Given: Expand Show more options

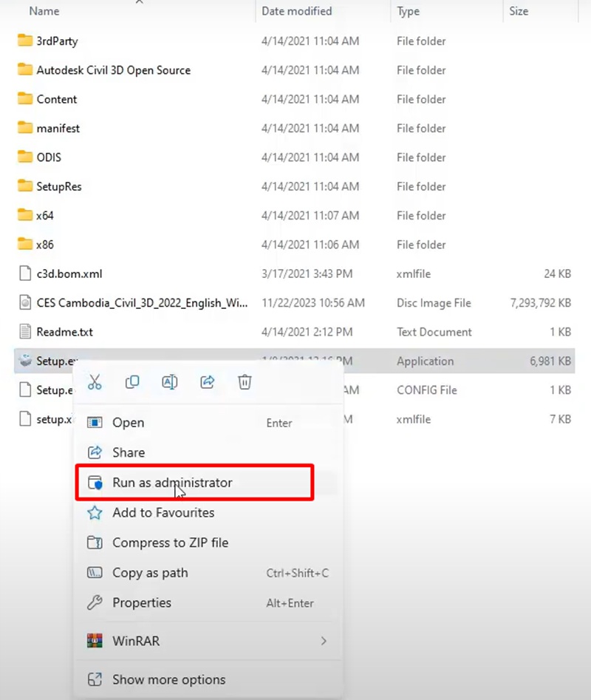Looking at the screenshot, I should 168,679.
